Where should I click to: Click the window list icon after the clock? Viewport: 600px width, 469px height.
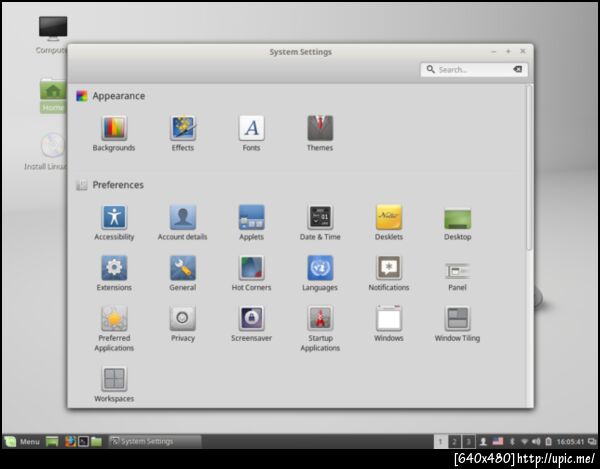[592, 442]
